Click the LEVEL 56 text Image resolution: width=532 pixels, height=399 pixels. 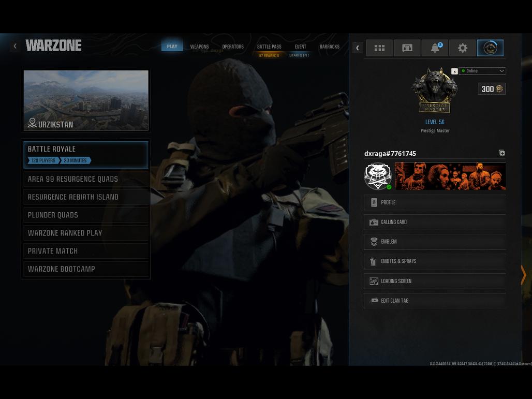point(435,122)
